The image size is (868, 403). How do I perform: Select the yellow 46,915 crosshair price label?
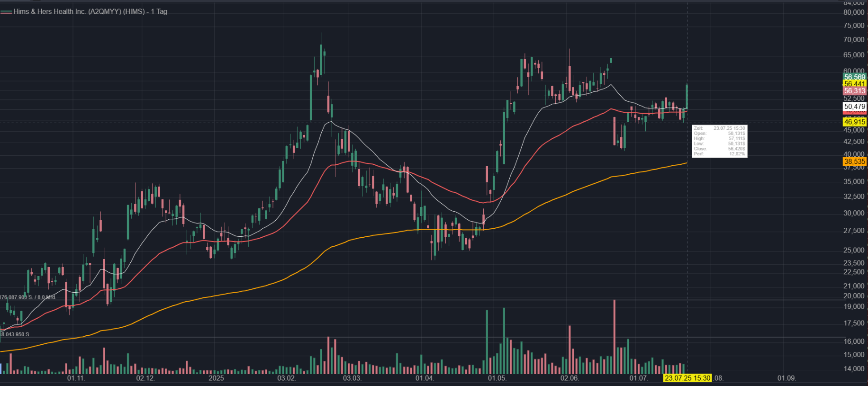[854, 122]
